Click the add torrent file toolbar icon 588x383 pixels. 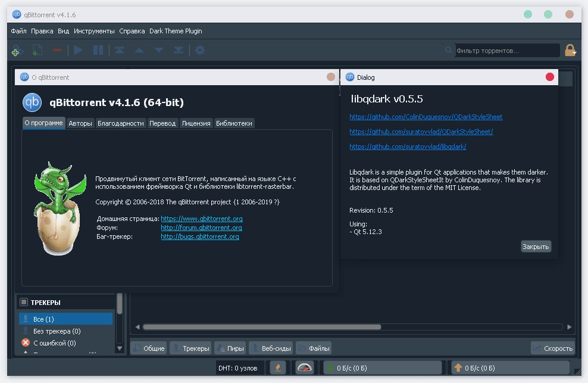[37, 50]
